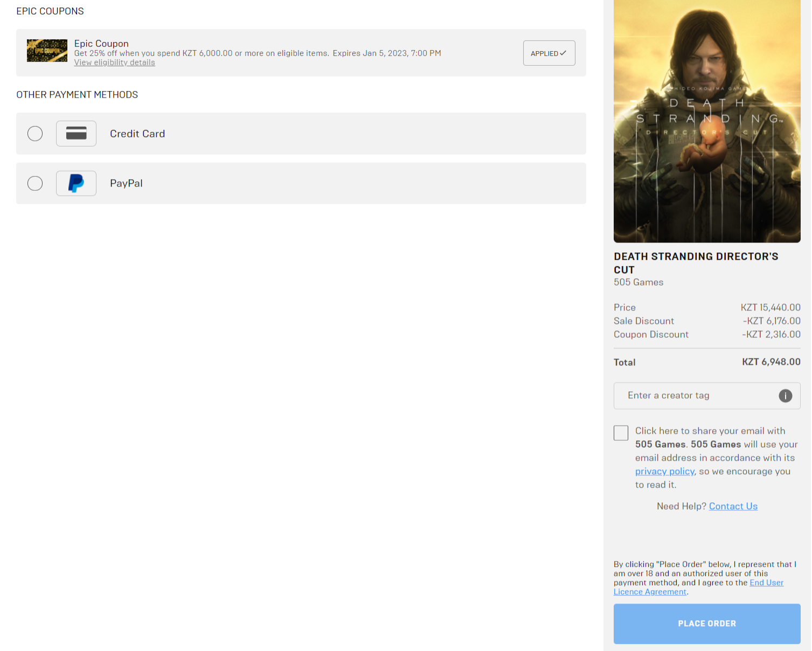The height and width of the screenshot is (651, 812).
Task: Toggle the APPLIED coupon button
Action: (549, 53)
